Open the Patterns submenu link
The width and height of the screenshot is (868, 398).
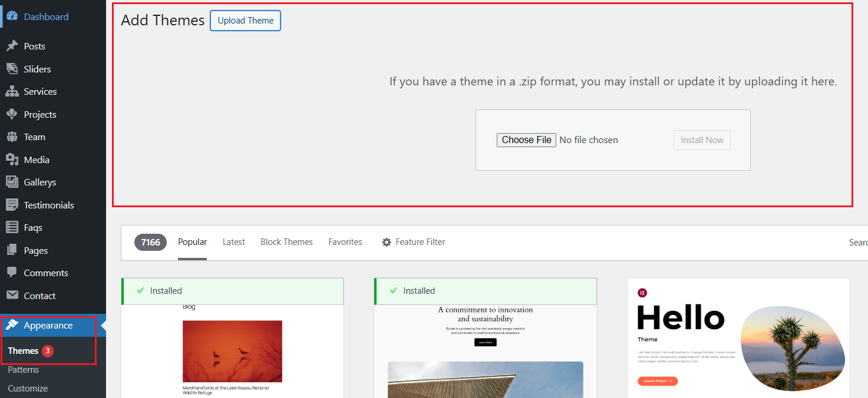pyautogui.click(x=24, y=370)
